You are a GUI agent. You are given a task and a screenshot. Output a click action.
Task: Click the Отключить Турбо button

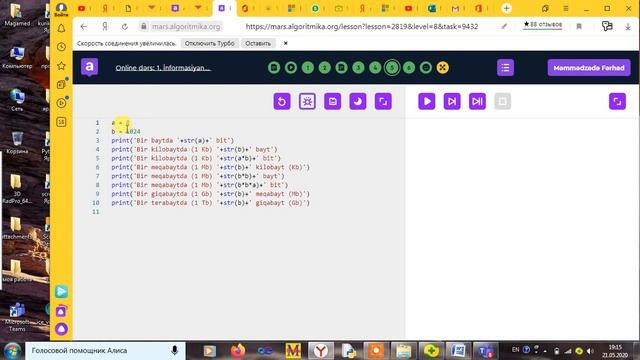(x=209, y=43)
